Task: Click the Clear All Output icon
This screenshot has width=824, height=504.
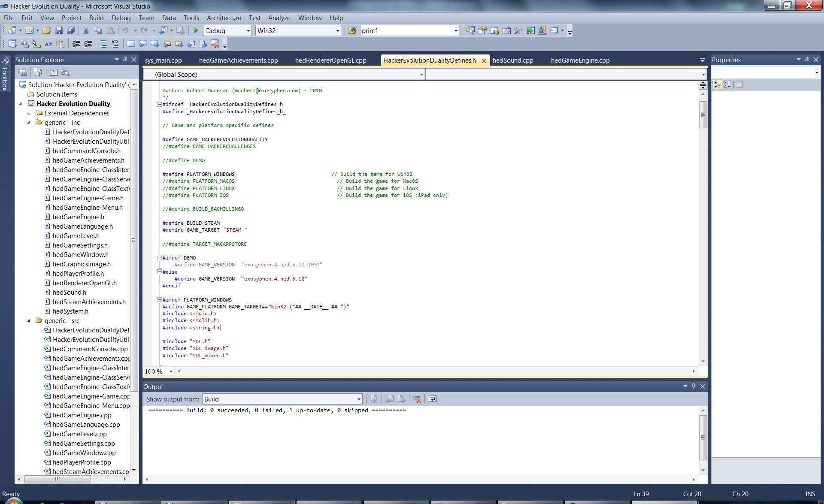Action: point(417,399)
